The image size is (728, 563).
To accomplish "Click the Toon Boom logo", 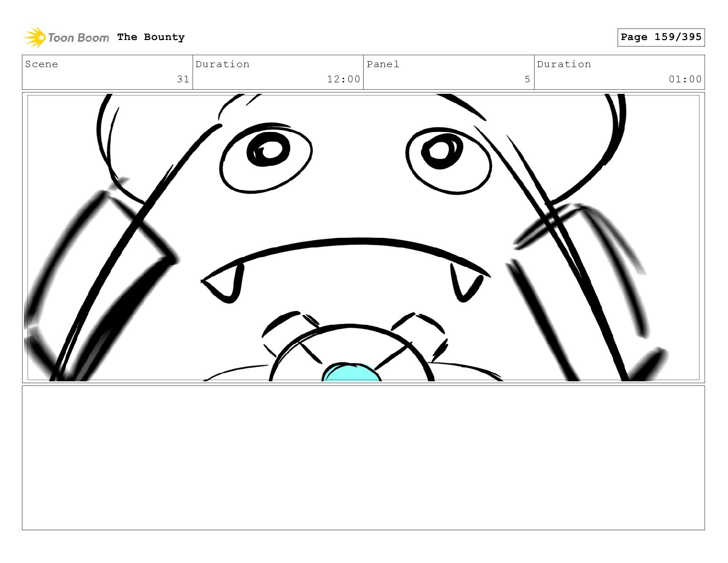I will [x=67, y=37].
